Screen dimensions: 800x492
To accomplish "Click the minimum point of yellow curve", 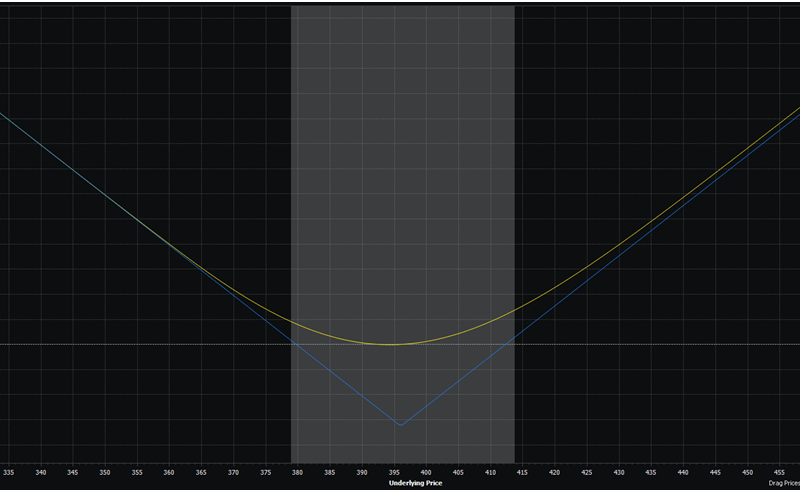I will click(x=392, y=344).
